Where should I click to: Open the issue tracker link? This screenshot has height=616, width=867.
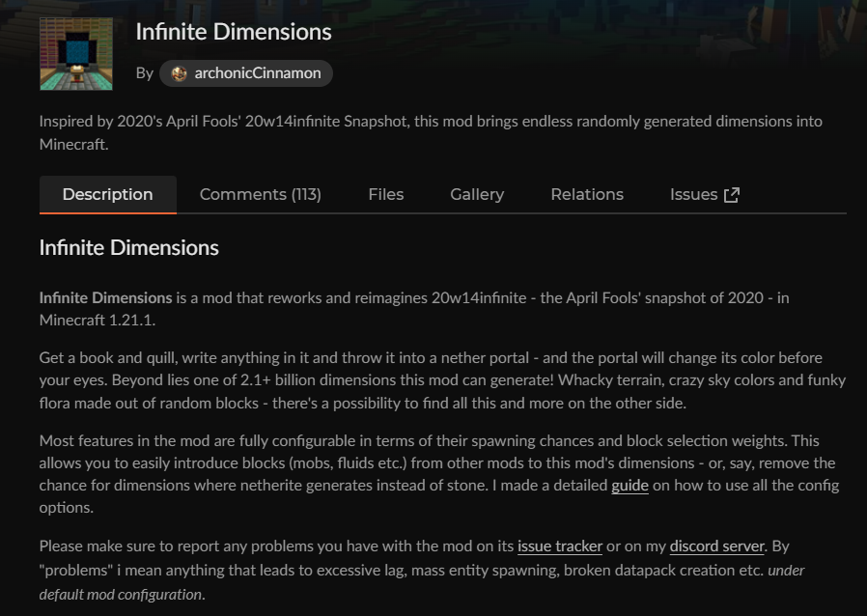point(560,546)
